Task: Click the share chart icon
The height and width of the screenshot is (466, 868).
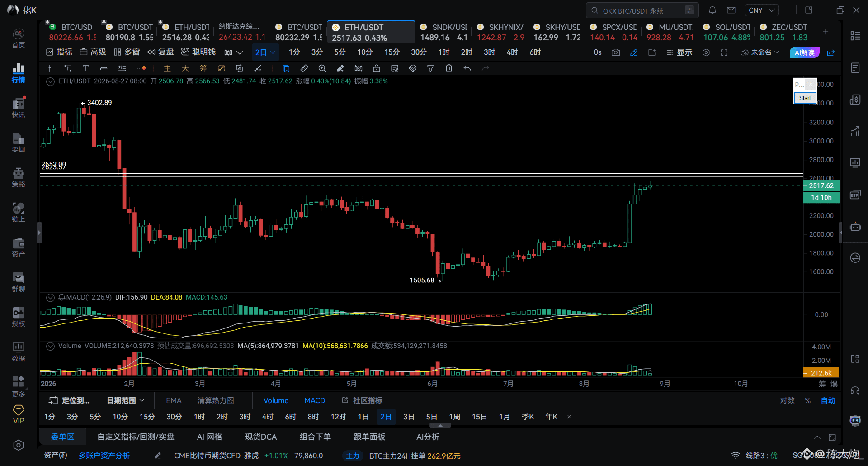Action: click(831, 52)
